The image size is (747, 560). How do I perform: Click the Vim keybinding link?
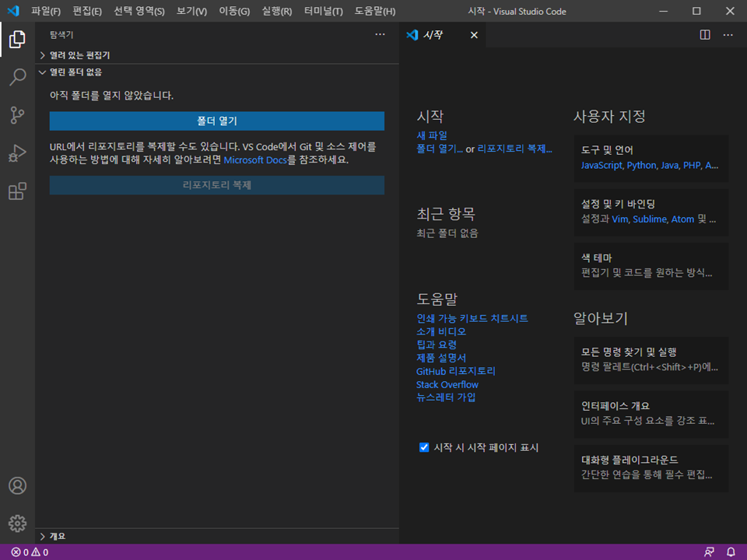point(620,219)
